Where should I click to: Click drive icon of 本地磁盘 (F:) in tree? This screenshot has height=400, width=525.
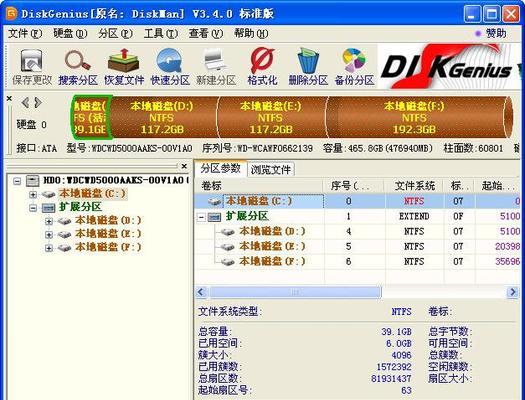pyautogui.click(x=64, y=248)
